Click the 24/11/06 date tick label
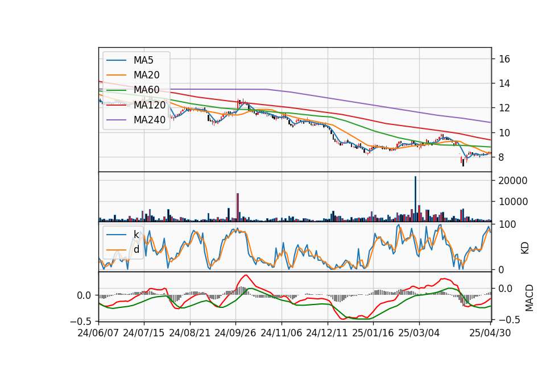 [282, 333]
